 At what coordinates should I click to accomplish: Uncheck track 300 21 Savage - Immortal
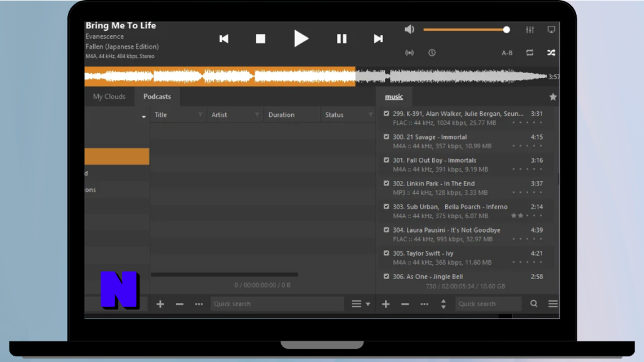[386, 136]
